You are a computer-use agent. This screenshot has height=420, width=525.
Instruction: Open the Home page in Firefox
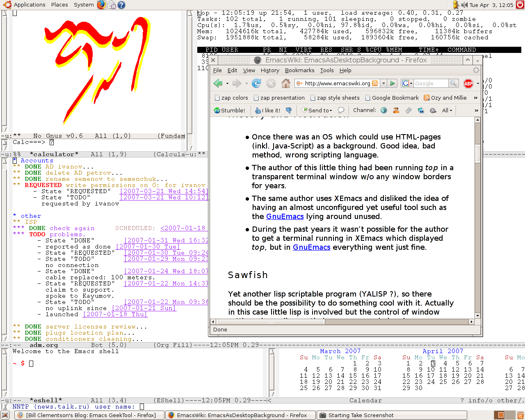coord(286,83)
